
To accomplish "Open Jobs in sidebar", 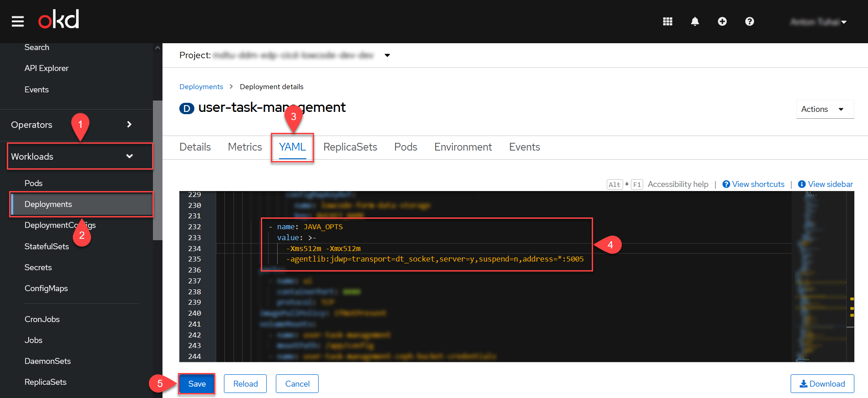I will point(33,340).
